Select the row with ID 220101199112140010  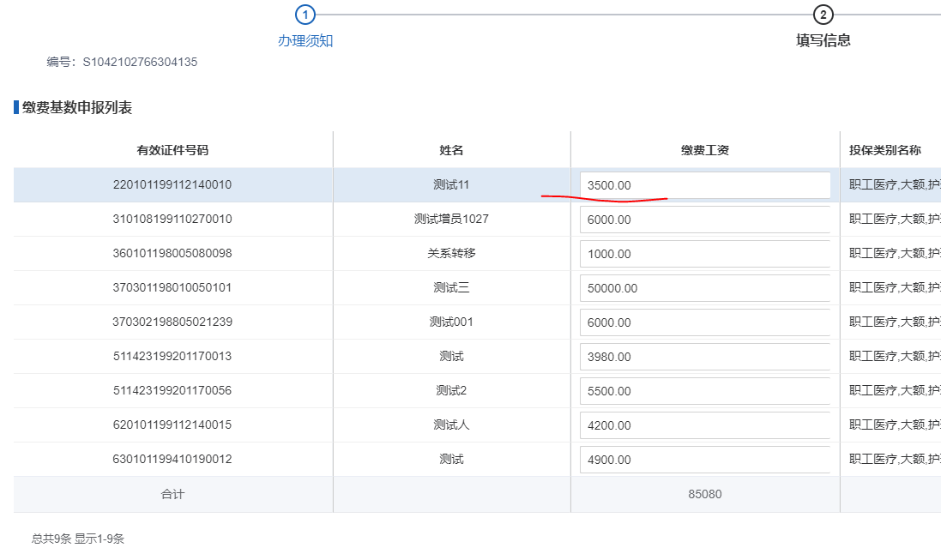tap(172, 185)
